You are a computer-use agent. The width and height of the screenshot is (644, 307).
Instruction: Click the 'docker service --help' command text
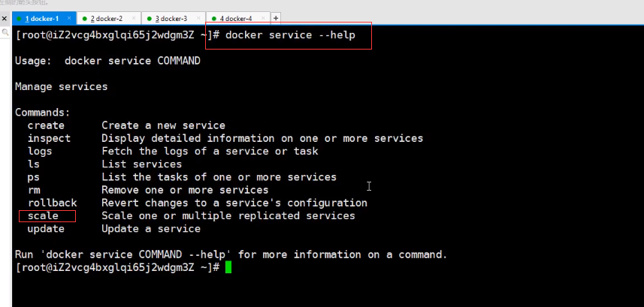click(290, 35)
